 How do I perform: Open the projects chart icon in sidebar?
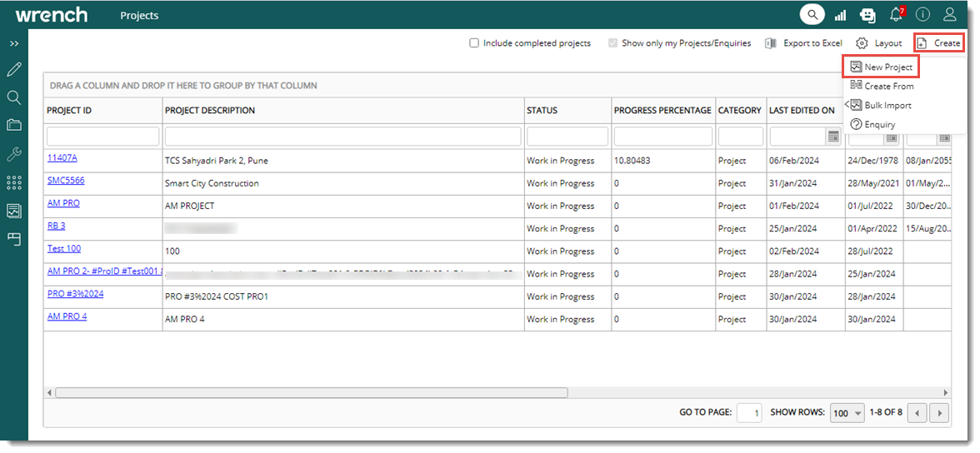coord(13,211)
